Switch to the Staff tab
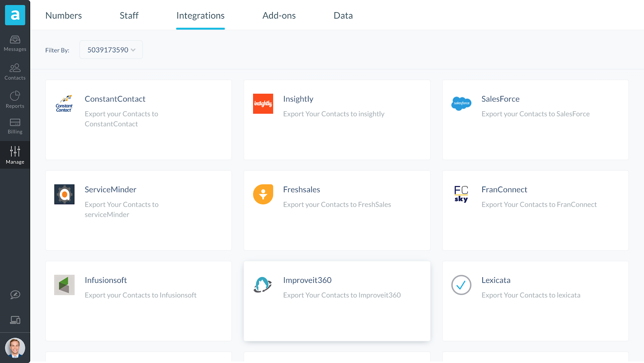The image size is (644, 363). coord(129,16)
